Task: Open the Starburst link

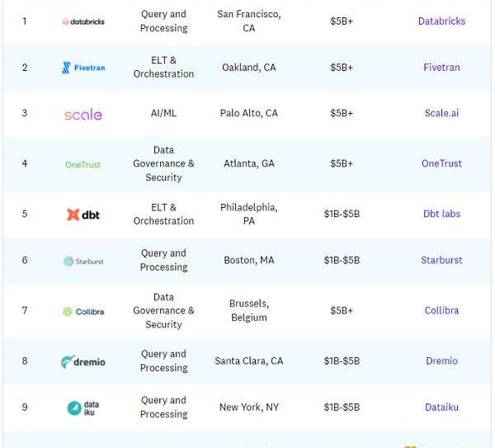Action: pos(441,260)
